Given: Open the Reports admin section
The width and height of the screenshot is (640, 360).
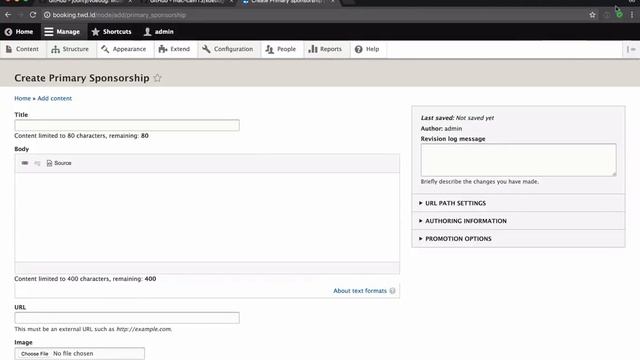Looking at the screenshot, I should pyautogui.click(x=325, y=49).
